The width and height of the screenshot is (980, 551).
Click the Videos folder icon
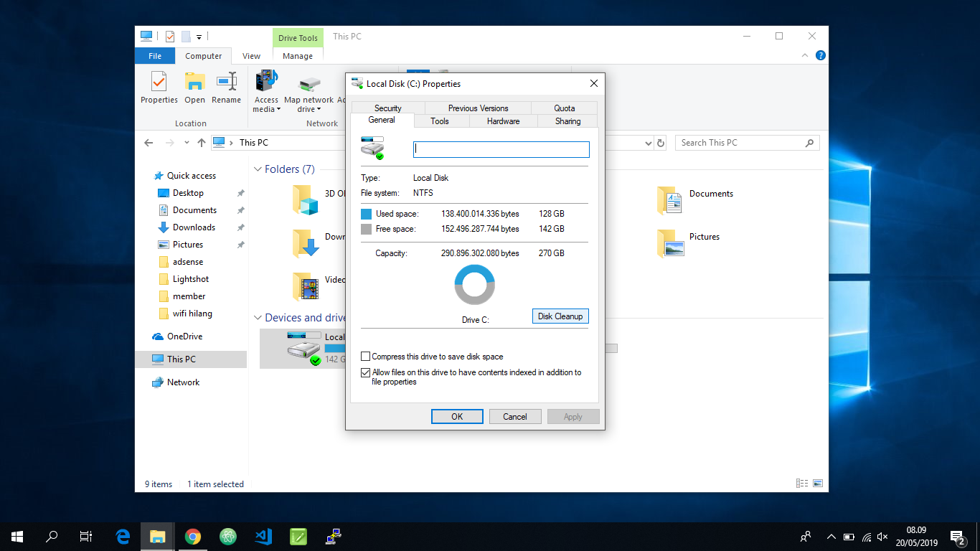(306, 287)
